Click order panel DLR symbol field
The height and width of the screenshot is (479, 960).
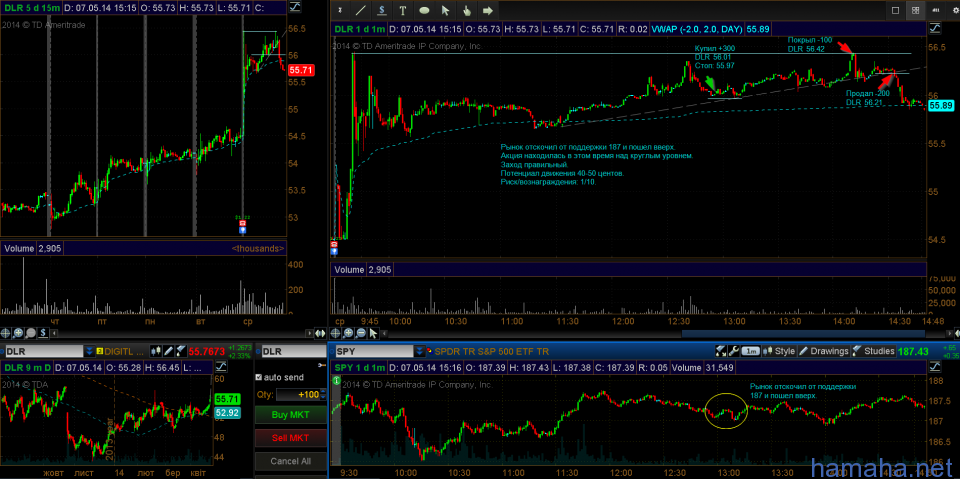click(294, 351)
